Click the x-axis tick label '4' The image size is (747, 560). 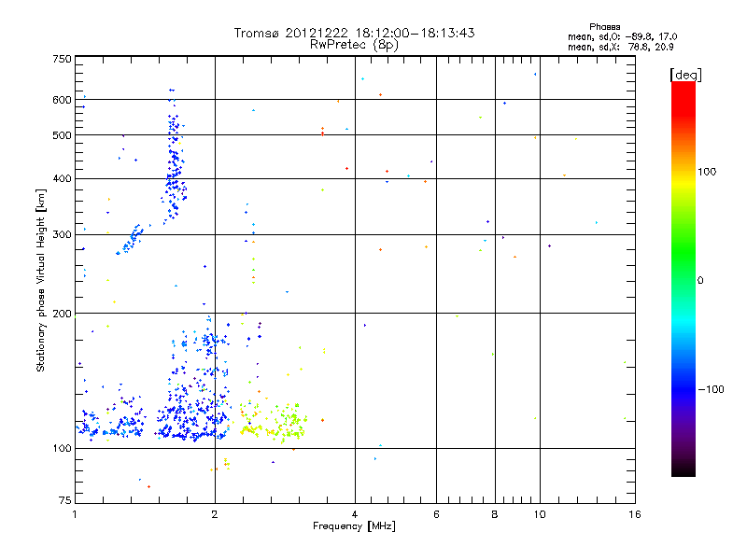point(355,514)
